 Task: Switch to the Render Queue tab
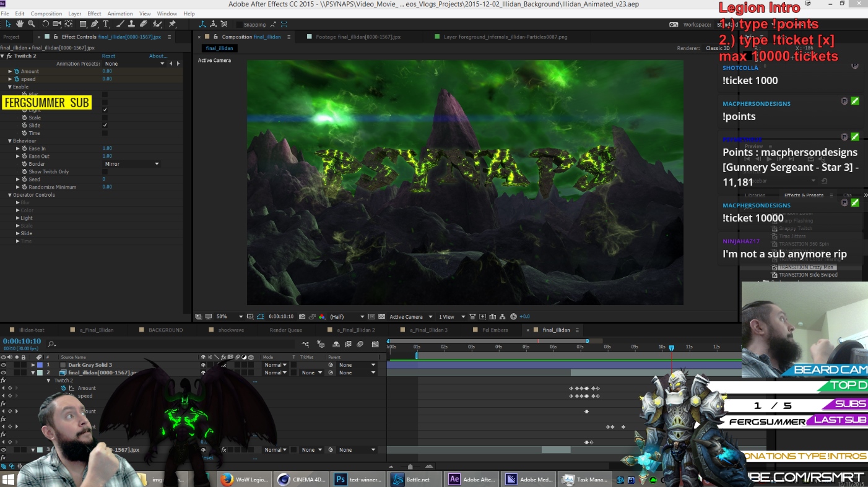tap(286, 330)
